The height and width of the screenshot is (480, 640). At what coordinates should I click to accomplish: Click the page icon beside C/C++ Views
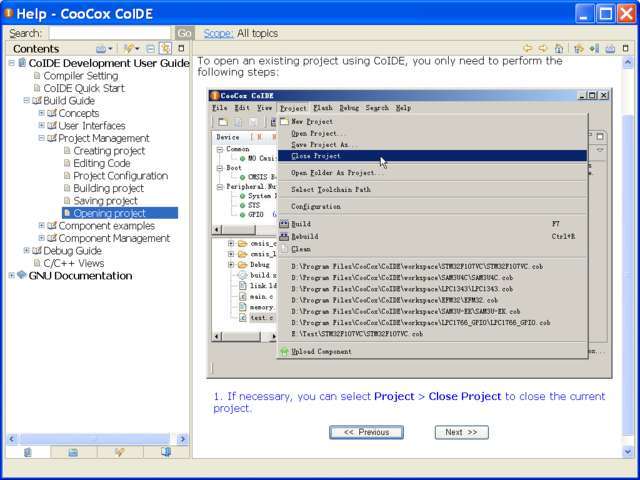(37, 263)
